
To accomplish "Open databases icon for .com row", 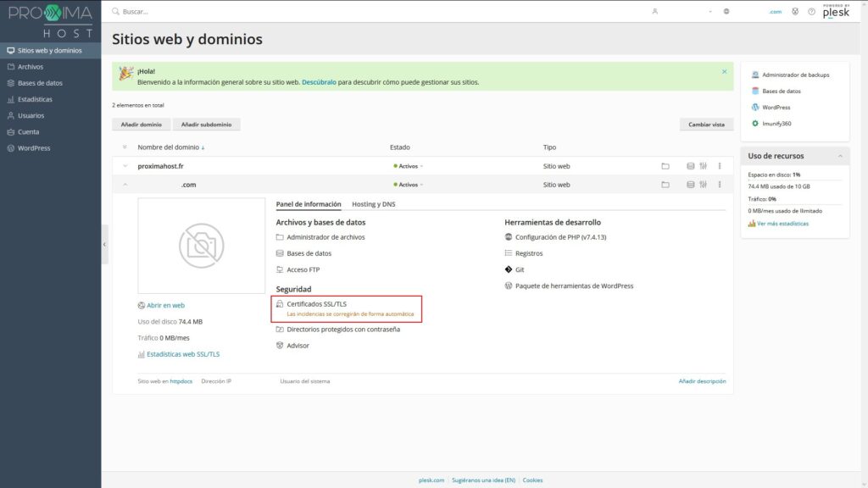I will pos(690,185).
